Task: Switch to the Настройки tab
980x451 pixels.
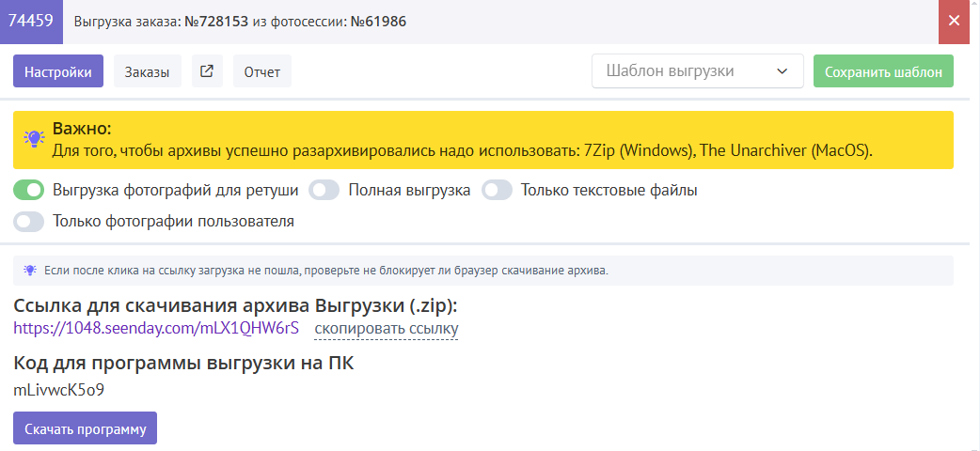Action: [x=58, y=71]
